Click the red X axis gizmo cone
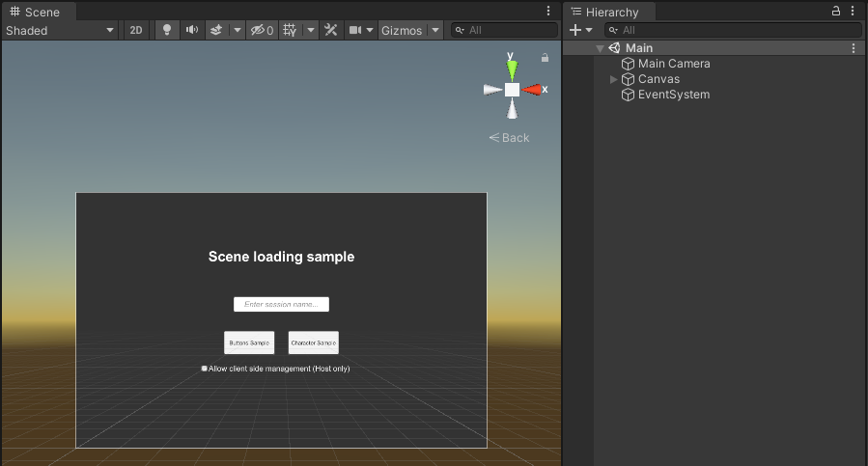 [533, 89]
